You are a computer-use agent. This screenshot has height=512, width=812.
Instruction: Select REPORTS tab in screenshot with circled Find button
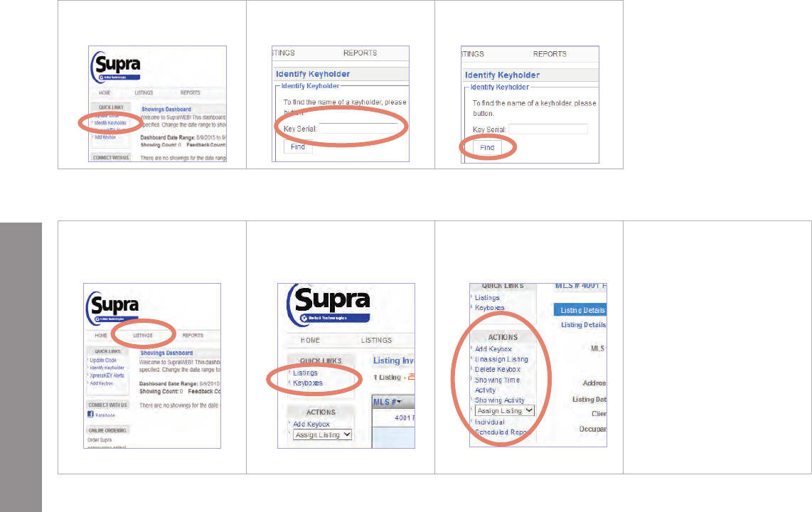[x=550, y=54]
